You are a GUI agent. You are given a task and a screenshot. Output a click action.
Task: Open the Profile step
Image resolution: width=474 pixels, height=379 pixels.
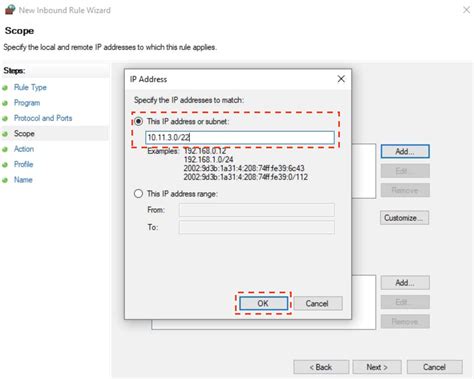coord(23,164)
